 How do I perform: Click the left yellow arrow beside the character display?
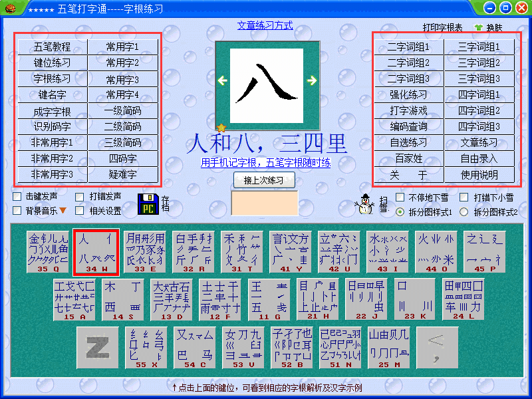[223, 80]
